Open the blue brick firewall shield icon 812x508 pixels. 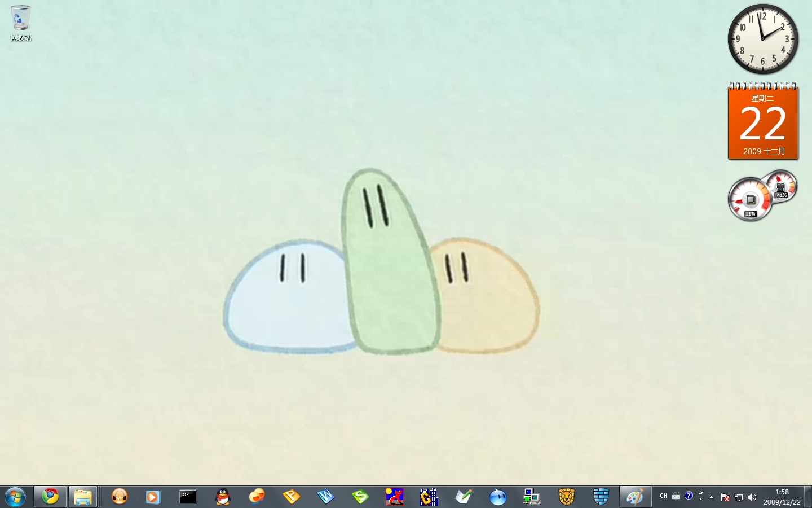coord(601,497)
